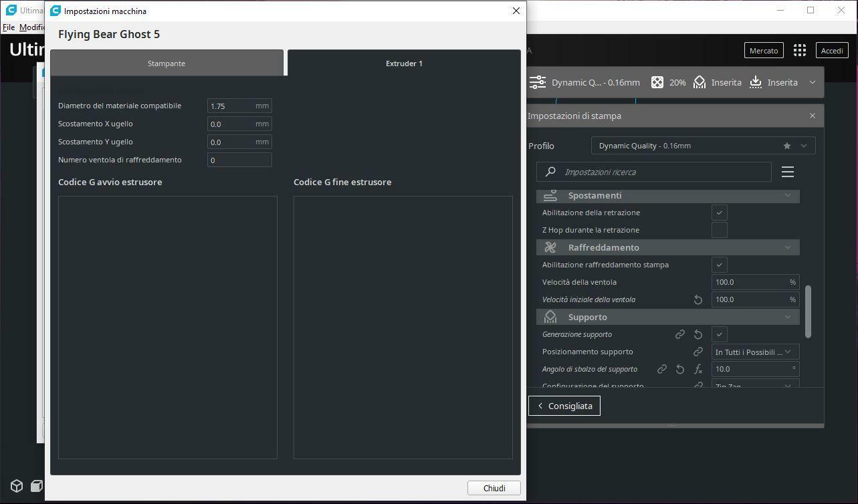
Task: Edit the Scostamento X ugello value
Action: (x=239, y=124)
